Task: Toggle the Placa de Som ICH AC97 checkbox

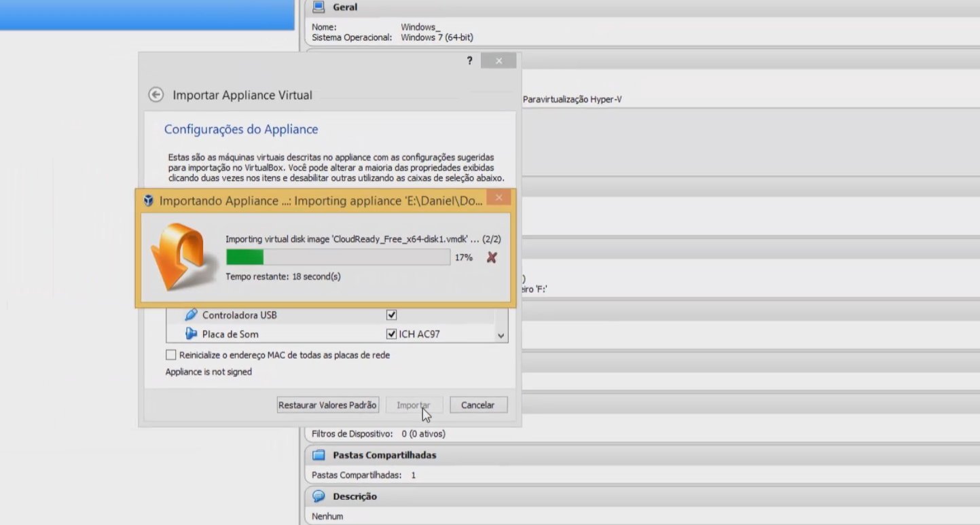Action: pos(391,334)
